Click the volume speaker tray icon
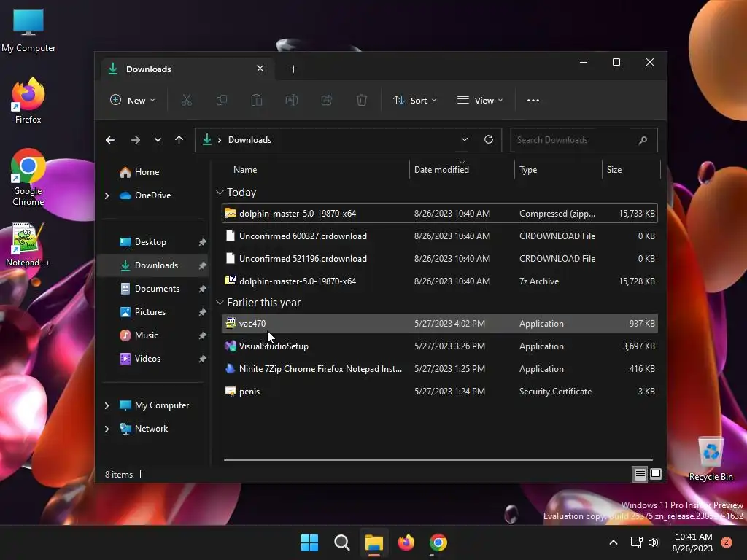This screenshot has height=560, width=747. click(653, 542)
